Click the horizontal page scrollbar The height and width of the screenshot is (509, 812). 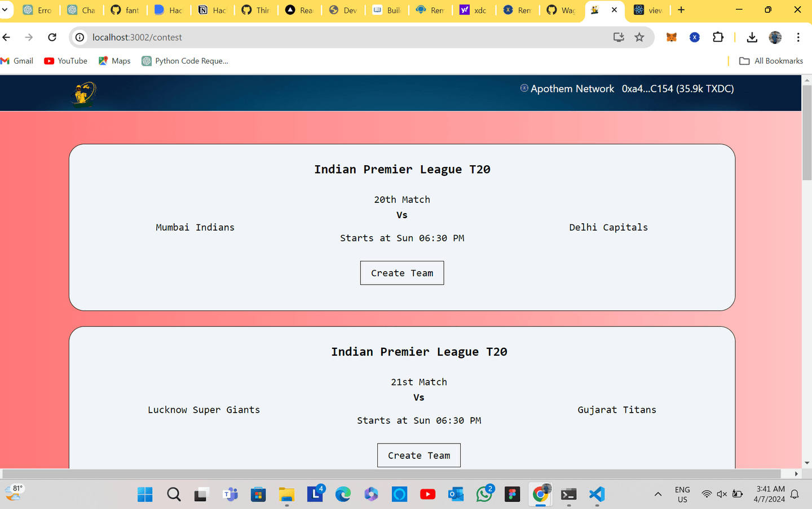[x=392, y=473]
